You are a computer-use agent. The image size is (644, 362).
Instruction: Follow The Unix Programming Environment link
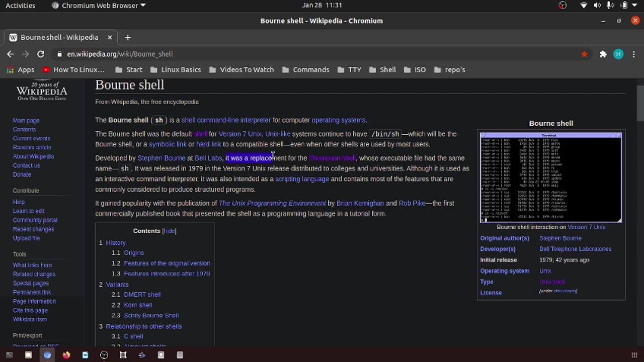(272, 203)
